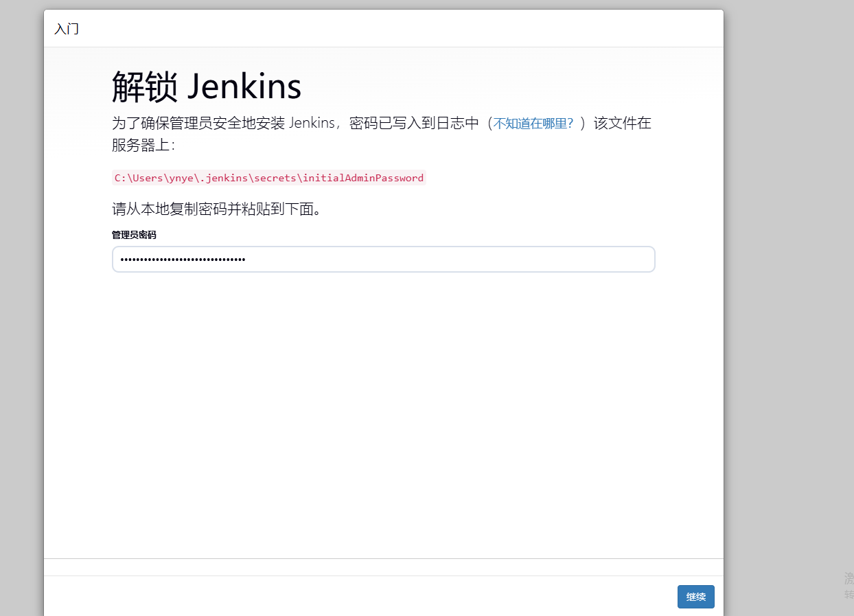Image resolution: width=854 pixels, height=616 pixels.
Task: Click the 管理员密码 field label
Action: tap(134, 235)
